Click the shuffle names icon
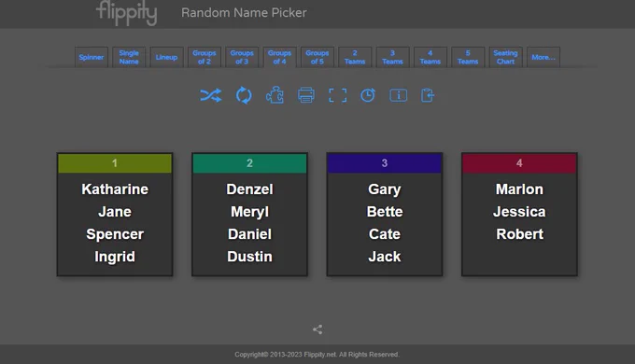The image size is (635, 364). tap(211, 95)
